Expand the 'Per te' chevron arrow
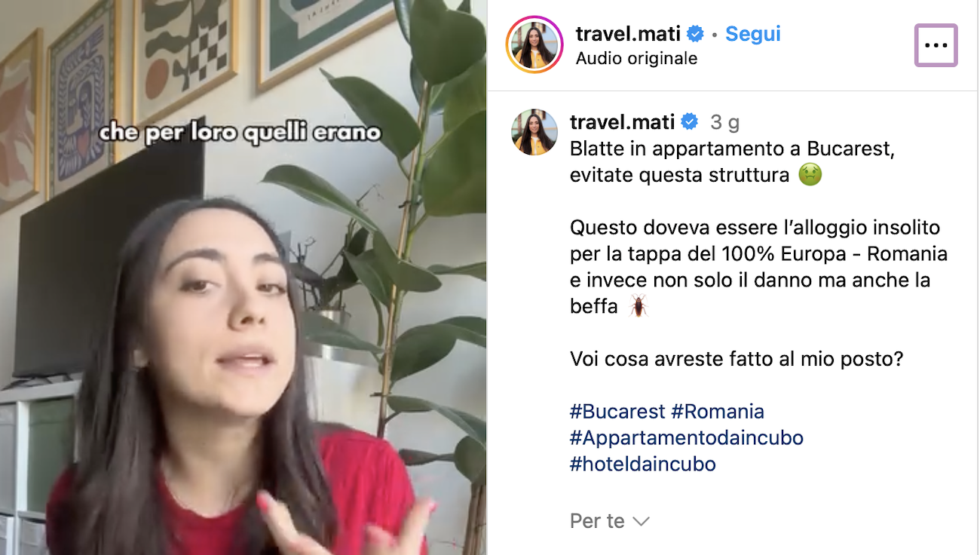The image size is (980, 555). click(x=641, y=521)
